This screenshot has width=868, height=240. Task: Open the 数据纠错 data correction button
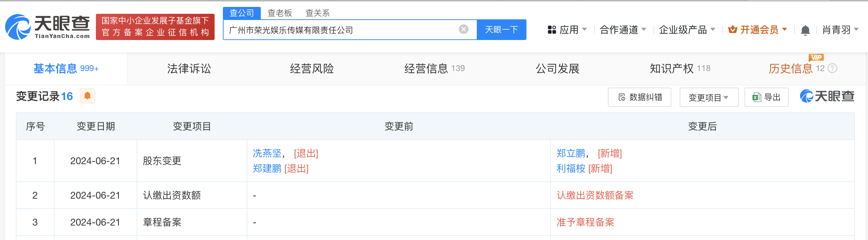[x=640, y=98]
